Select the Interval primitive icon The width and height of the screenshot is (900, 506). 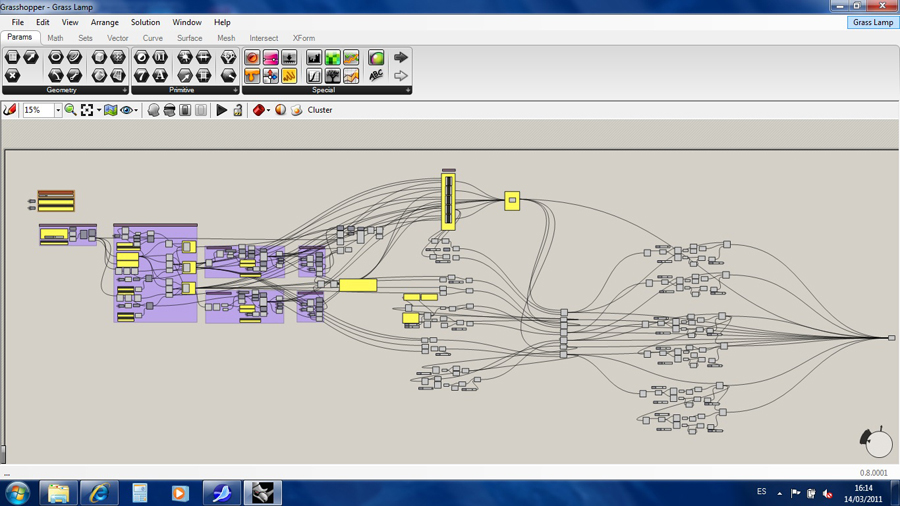(203, 57)
